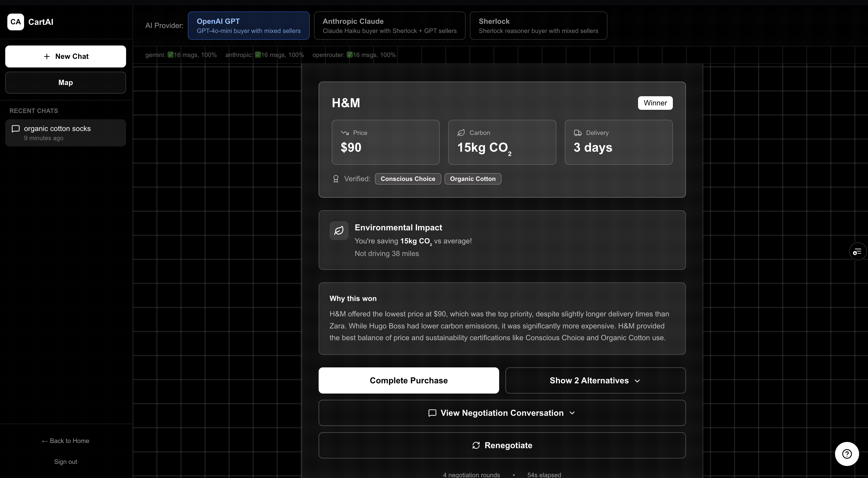Expand Show 2 Alternatives
Screen dimensions: 868x478
point(595,380)
